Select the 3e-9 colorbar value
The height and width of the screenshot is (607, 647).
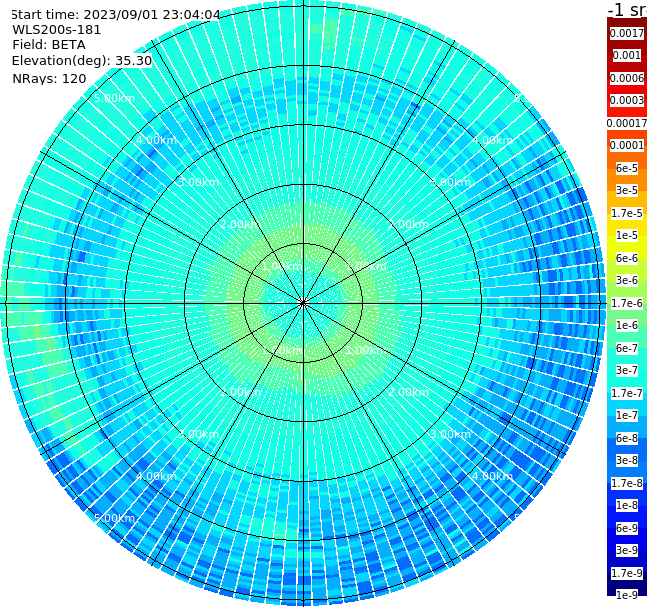(x=627, y=550)
